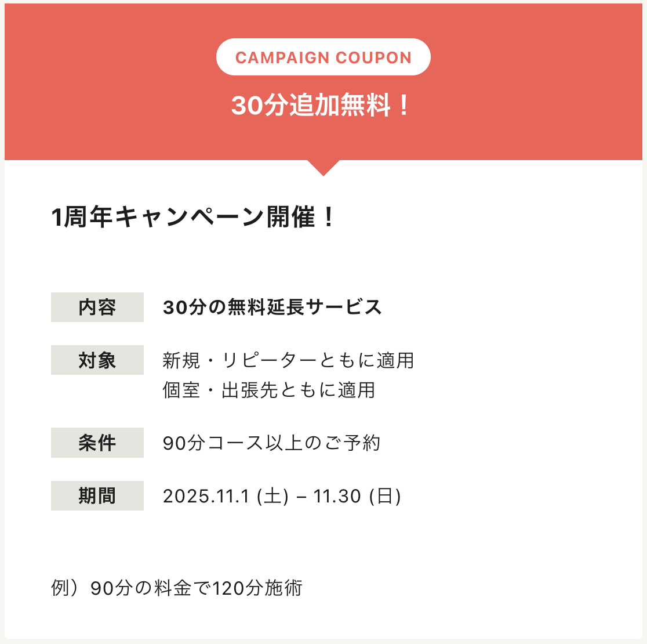Click the start date 2025.11.1 (土)
This screenshot has width=647, height=644.
click(x=226, y=496)
